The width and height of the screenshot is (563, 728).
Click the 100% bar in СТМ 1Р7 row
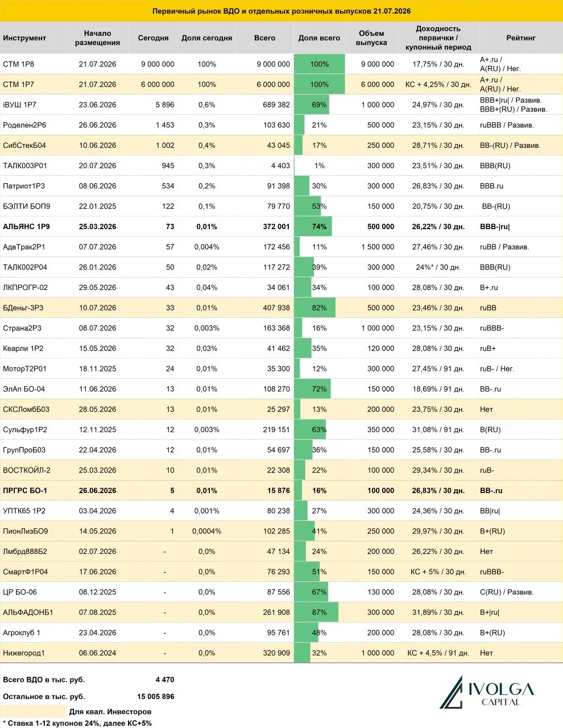[319, 84]
